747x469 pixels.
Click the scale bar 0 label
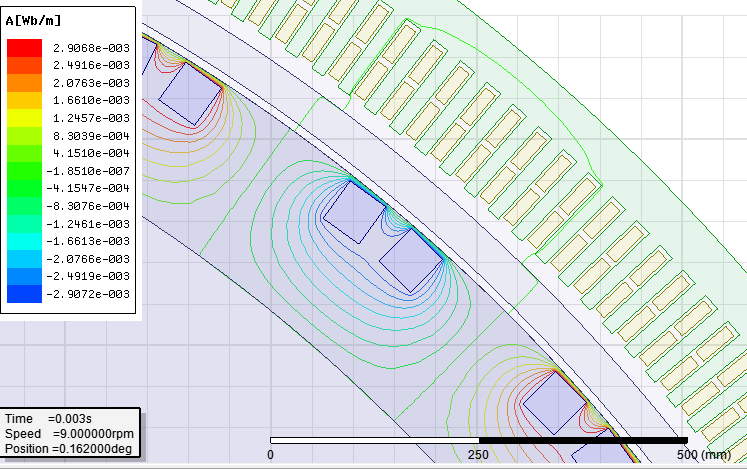pyautogui.click(x=270, y=455)
